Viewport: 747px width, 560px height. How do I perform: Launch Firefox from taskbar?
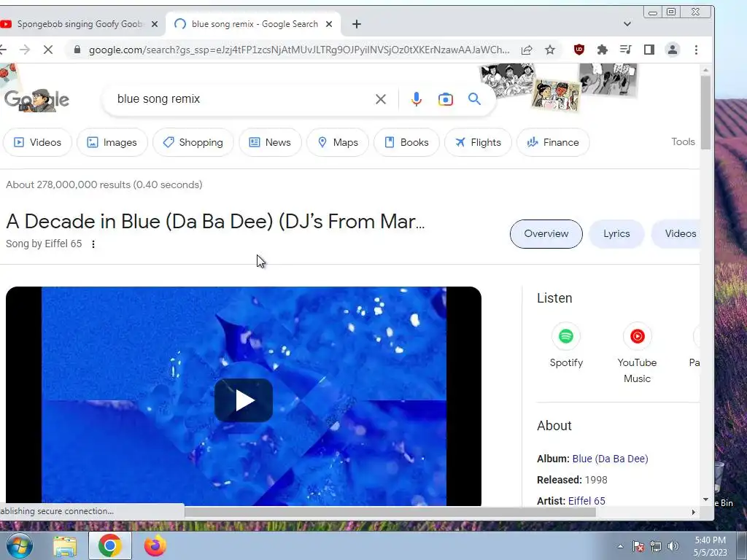tap(155, 545)
